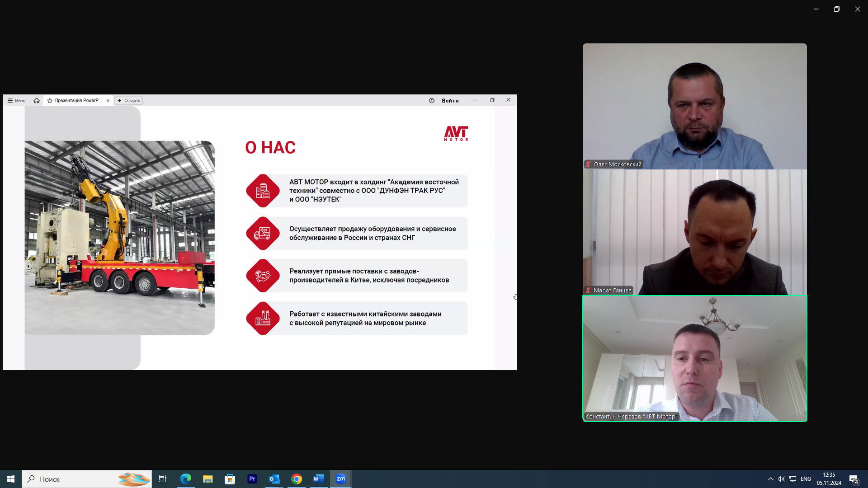The image size is (868, 488).
Task: Select the Презентация PowerPoint tab
Action: (78, 100)
